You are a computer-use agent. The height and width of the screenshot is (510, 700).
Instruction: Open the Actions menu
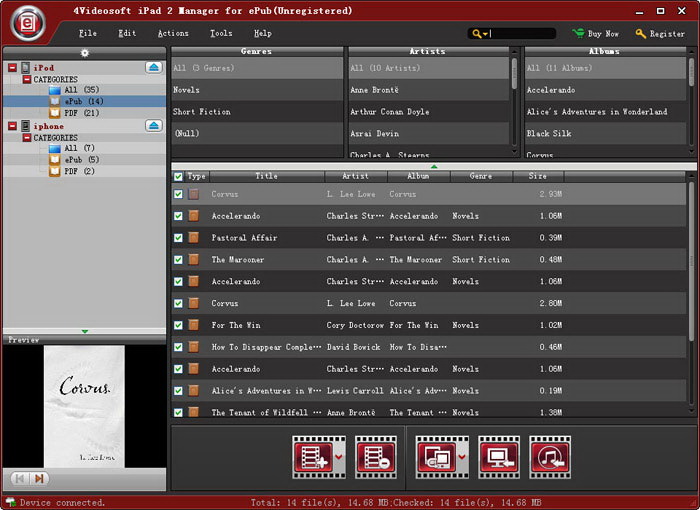173,33
